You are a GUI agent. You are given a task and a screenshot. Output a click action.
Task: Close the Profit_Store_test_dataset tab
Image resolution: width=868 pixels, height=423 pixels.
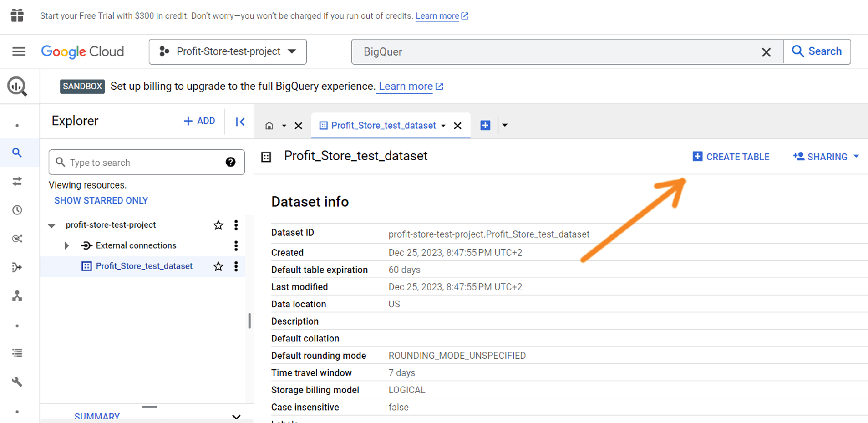tap(458, 126)
